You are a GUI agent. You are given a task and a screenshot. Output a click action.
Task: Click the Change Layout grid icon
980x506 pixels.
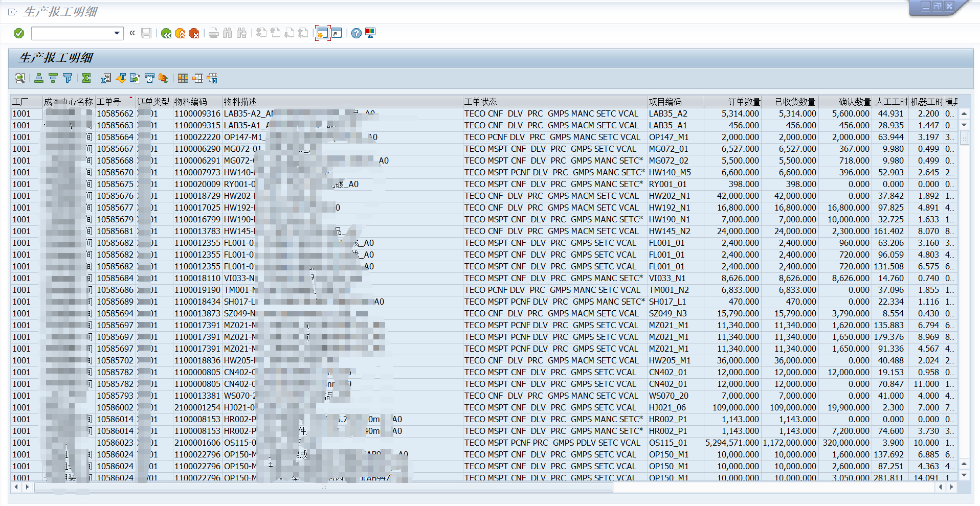coord(183,78)
